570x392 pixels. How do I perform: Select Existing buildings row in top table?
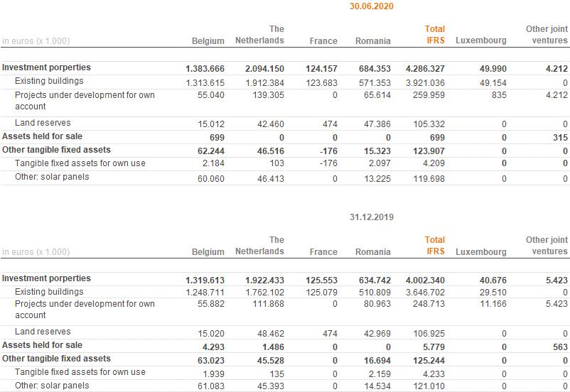(x=49, y=81)
